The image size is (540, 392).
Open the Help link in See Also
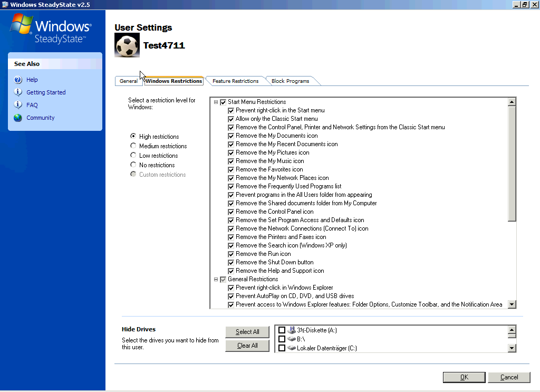click(32, 80)
